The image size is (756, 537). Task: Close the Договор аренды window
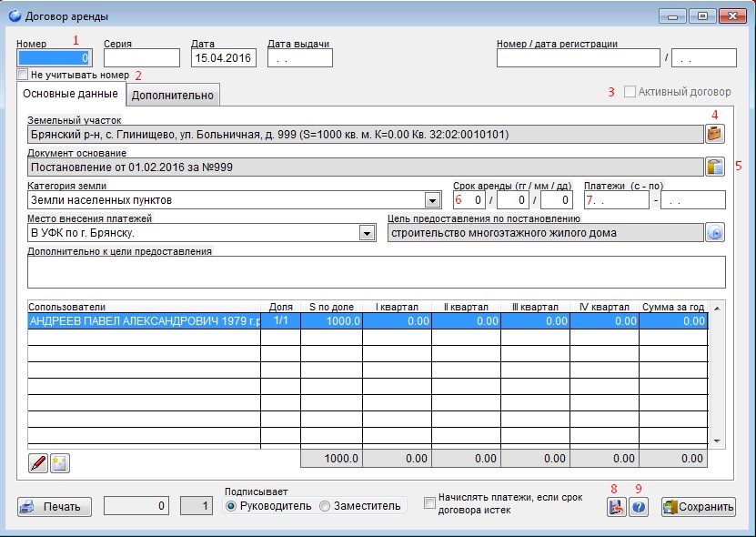point(732,15)
